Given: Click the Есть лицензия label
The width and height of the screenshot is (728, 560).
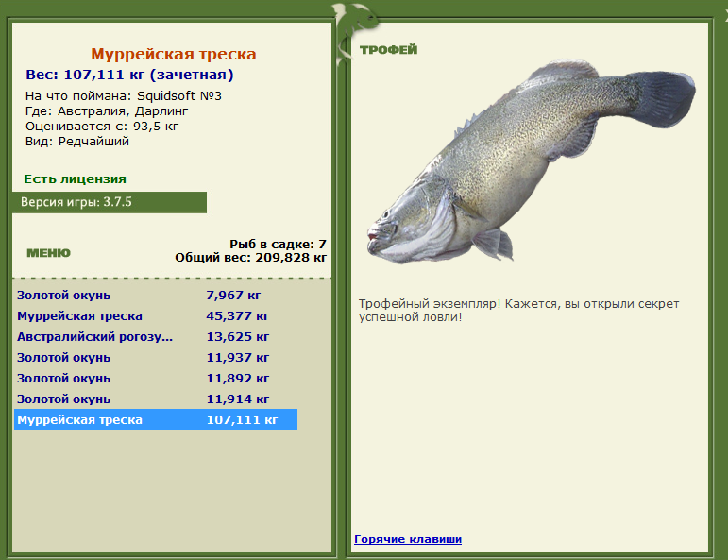Looking at the screenshot, I should click(x=76, y=179).
